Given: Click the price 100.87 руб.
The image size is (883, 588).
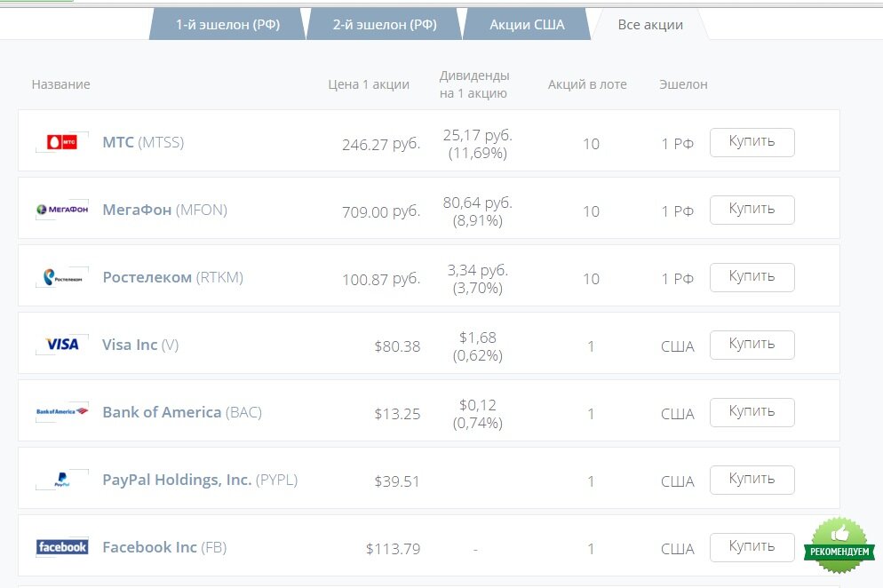Looking at the screenshot, I should tap(381, 280).
